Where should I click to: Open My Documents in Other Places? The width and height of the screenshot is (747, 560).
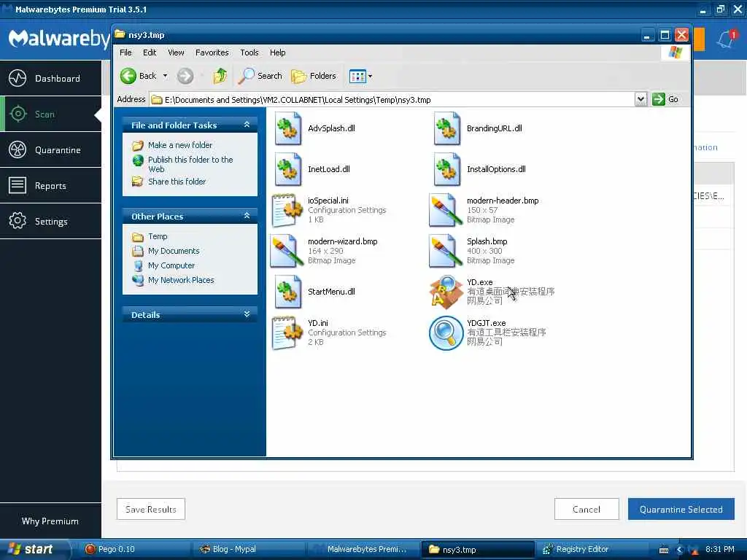[x=174, y=251]
